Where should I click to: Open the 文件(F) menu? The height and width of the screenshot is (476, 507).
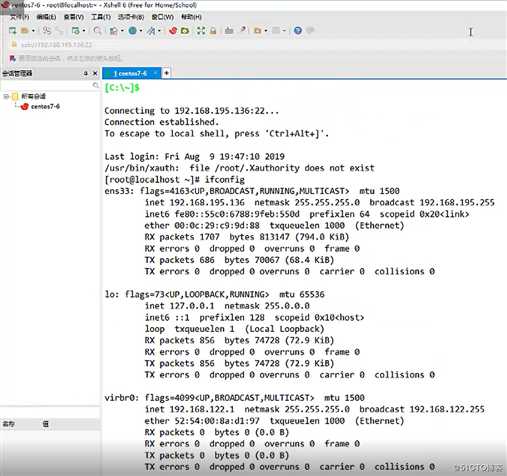coord(19,17)
